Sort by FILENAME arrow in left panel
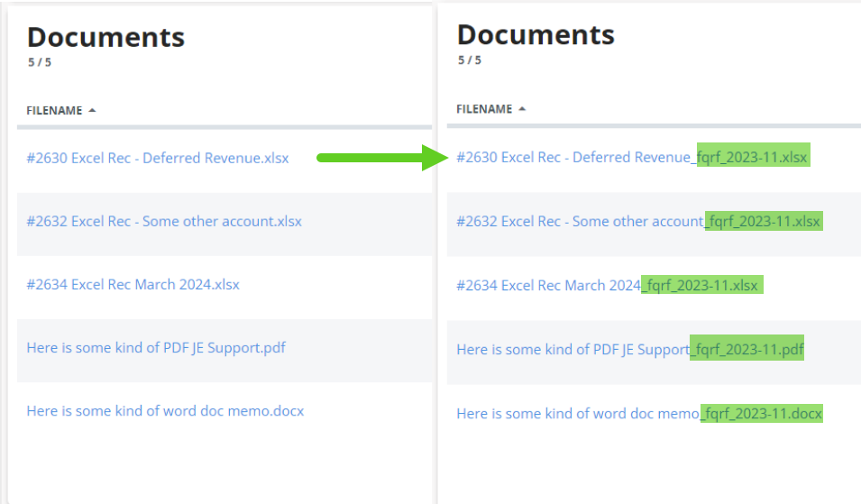The image size is (861, 504). tap(92, 111)
